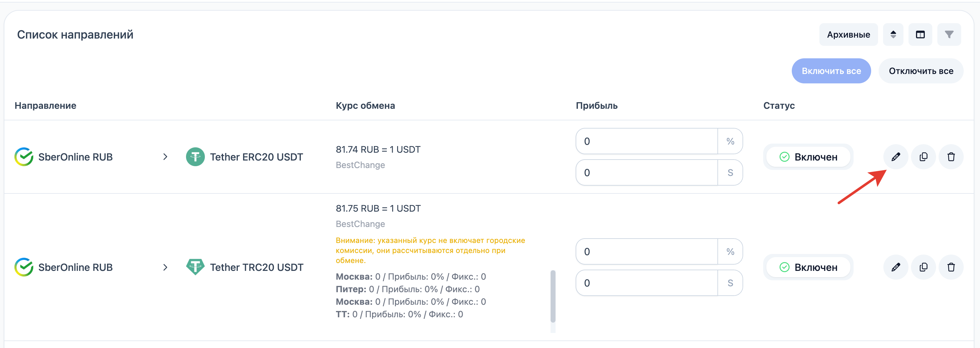Click the Направление column header
Image resolution: width=980 pixels, height=348 pixels.
[x=45, y=105]
